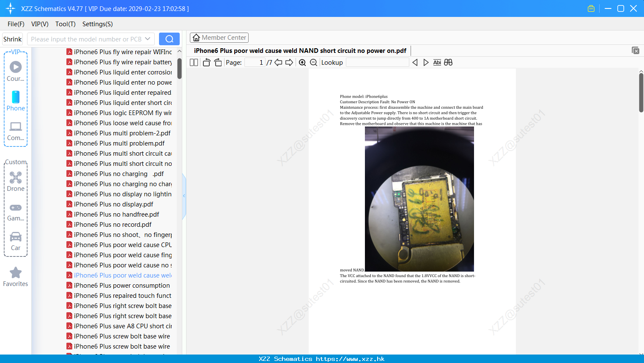Screen dimensions: 644x363
Task: Toggle two-page layout view icon
Action: tap(194, 63)
